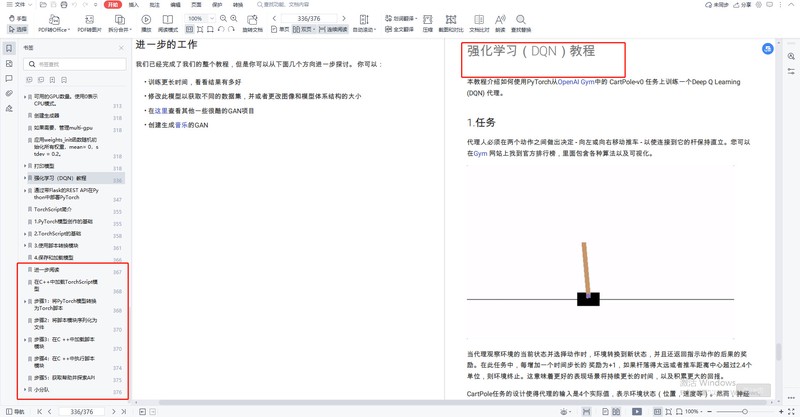The width and height of the screenshot is (800, 417).
Task: Click the 创建生成器 bookmark
Action: point(46,116)
